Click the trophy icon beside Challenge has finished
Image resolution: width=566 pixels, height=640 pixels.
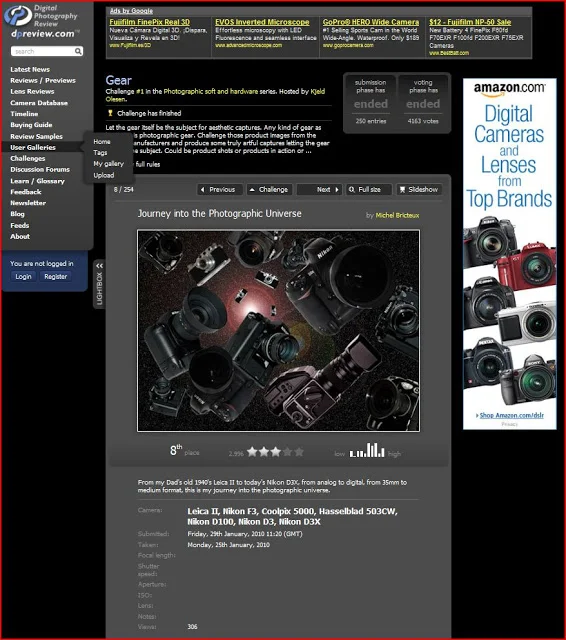coord(110,113)
